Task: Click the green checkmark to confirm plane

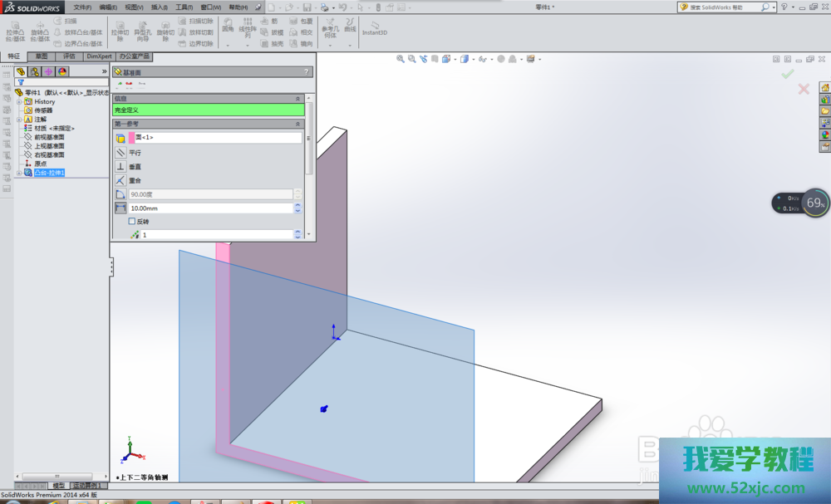Action: (x=787, y=74)
